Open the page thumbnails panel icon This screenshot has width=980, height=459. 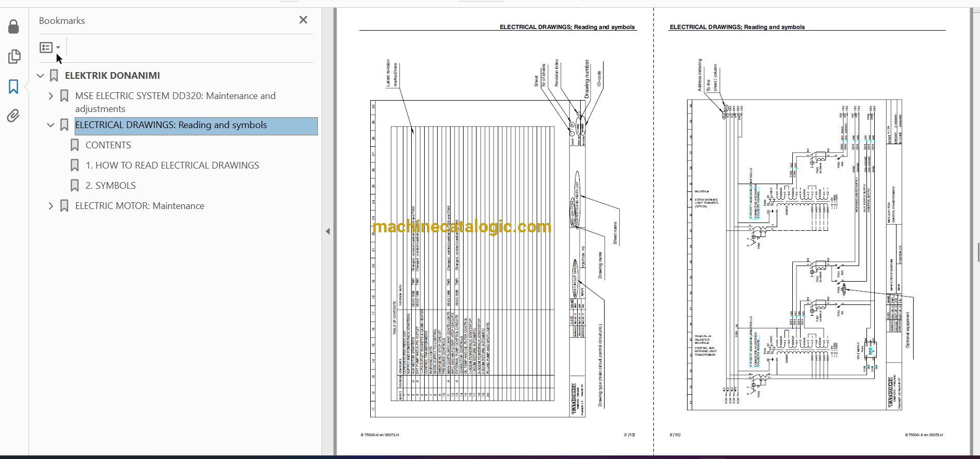coord(14,56)
